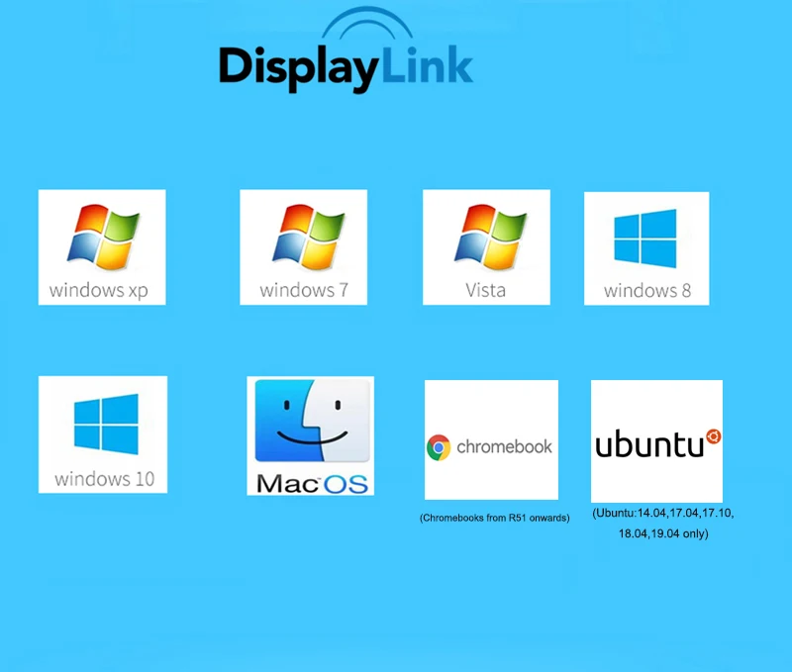The width and height of the screenshot is (792, 672).
Task: Click '(Chromebooks from R51 onwards)' note
Action: pos(494,518)
